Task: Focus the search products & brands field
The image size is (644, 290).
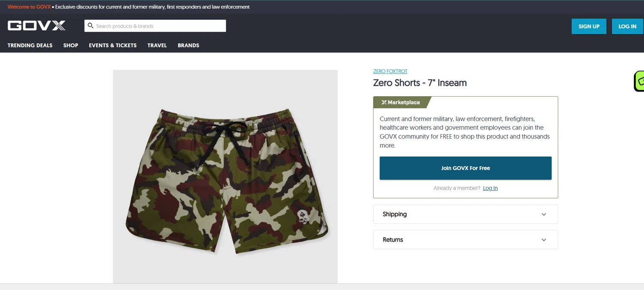Action: pyautogui.click(x=159, y=26)
